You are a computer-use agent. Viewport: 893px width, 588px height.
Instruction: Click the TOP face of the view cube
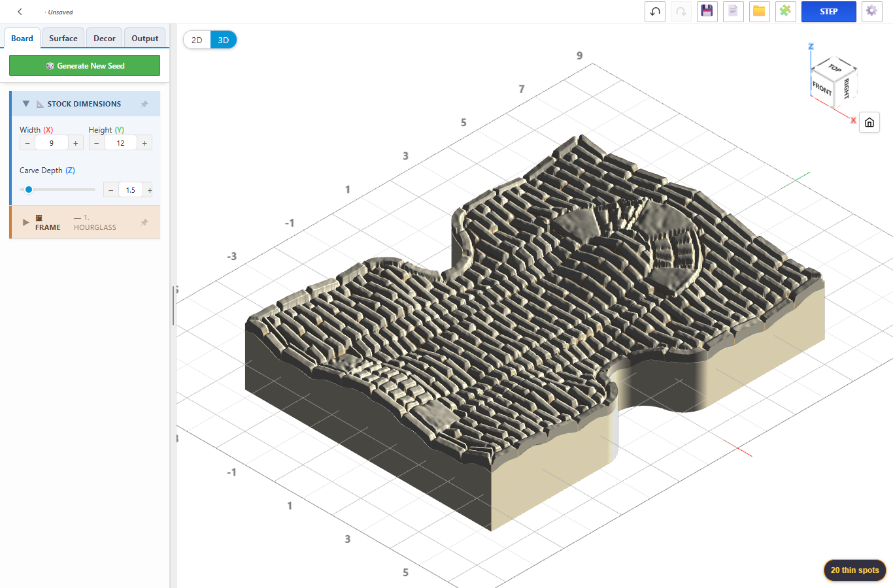pos(835,67)
